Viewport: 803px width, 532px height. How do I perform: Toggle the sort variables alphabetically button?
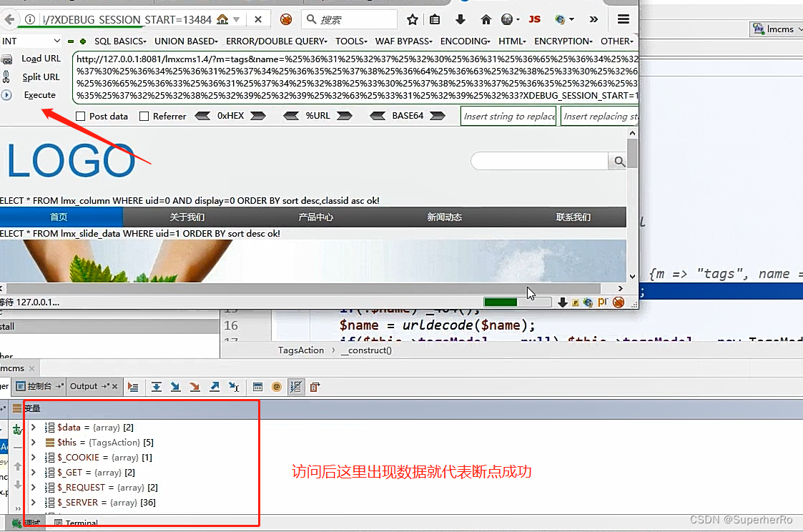[296, 387]
